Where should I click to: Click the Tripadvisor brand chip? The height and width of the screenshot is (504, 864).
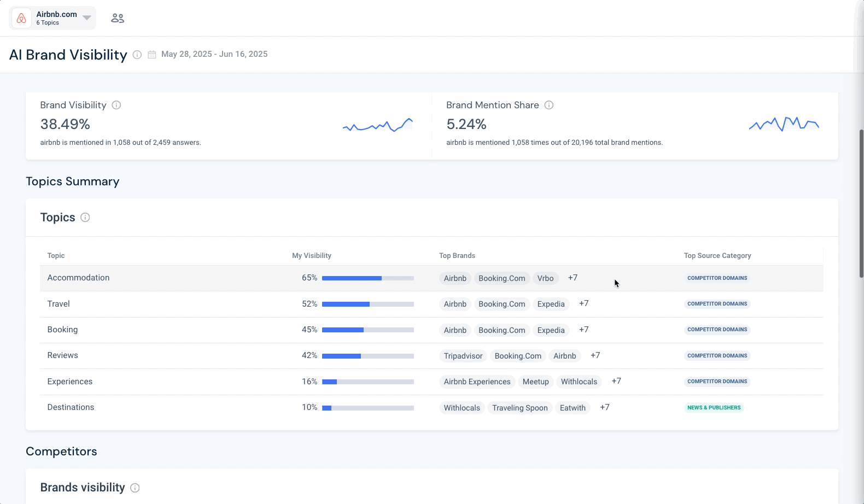click(x=463, y=356)
